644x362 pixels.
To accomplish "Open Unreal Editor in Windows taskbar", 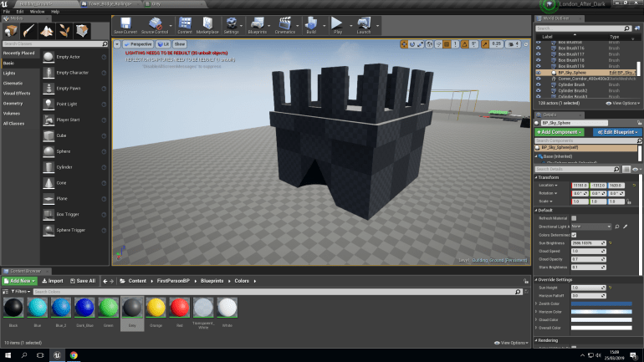I will point(57,355).
